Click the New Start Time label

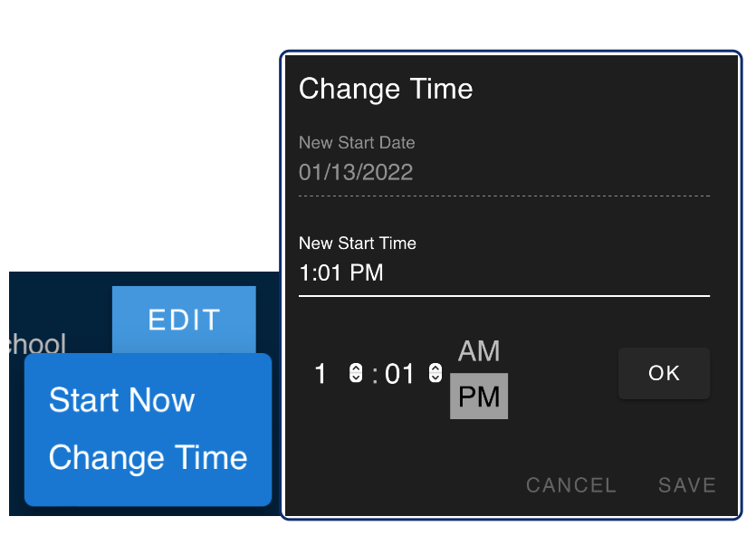(358, 243)
